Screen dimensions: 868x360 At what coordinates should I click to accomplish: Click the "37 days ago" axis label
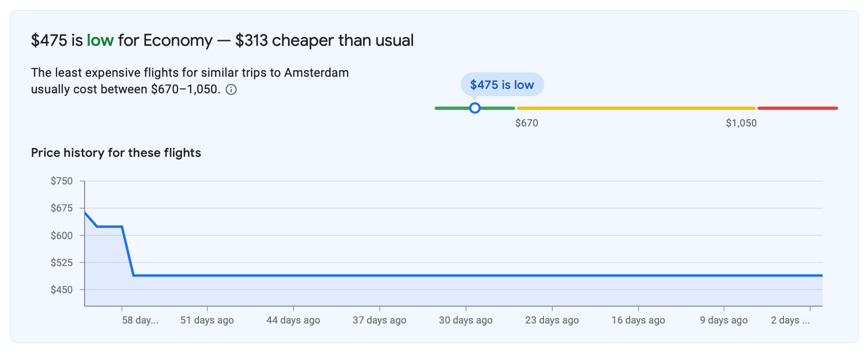click(x=379, y=320)
